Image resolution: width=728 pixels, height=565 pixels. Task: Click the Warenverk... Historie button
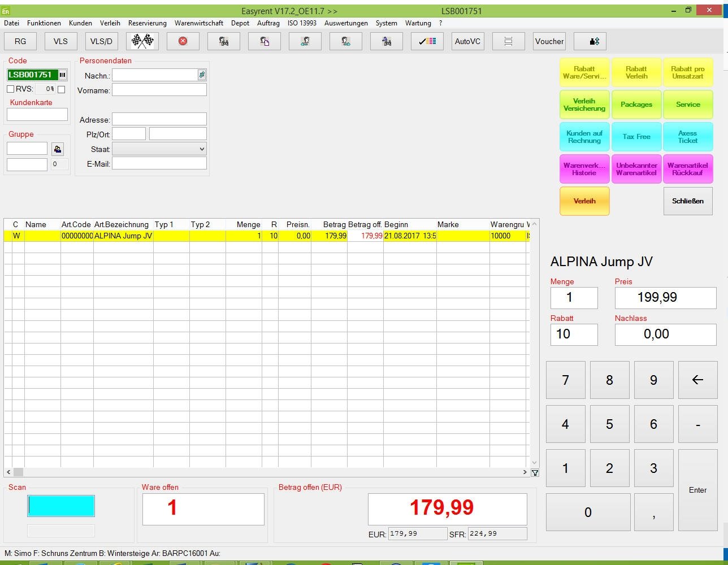(584, 169)
